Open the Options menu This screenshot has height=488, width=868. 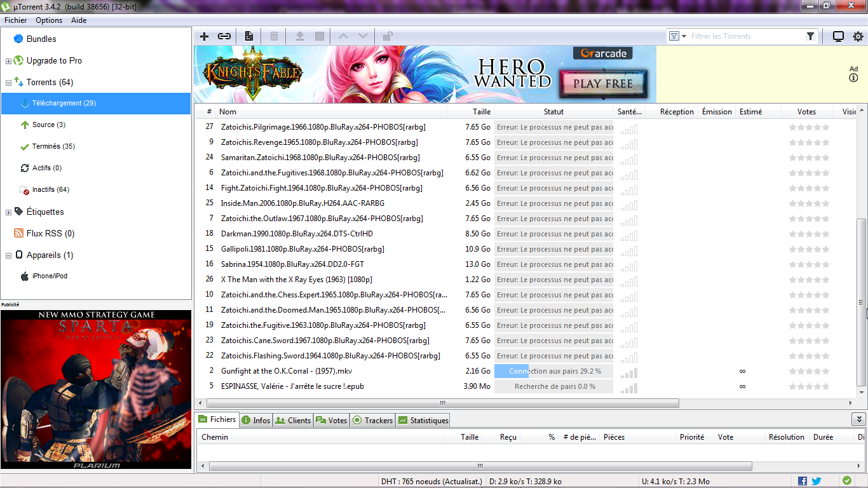(49, 20)
